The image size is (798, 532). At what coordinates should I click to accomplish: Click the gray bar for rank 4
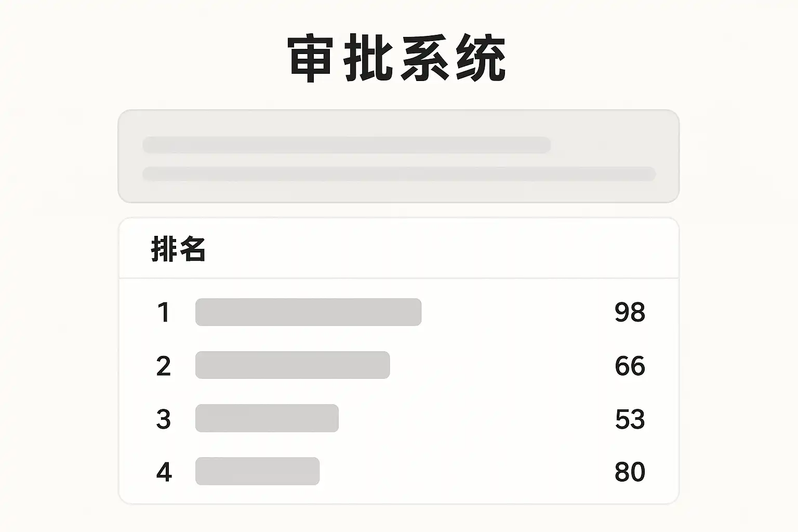point(257,471)
